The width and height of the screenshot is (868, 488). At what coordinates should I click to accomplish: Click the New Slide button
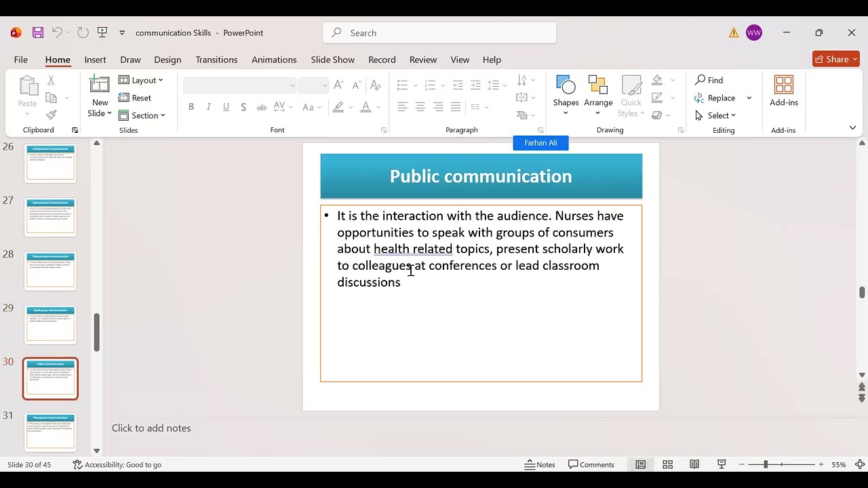point(100,96)
